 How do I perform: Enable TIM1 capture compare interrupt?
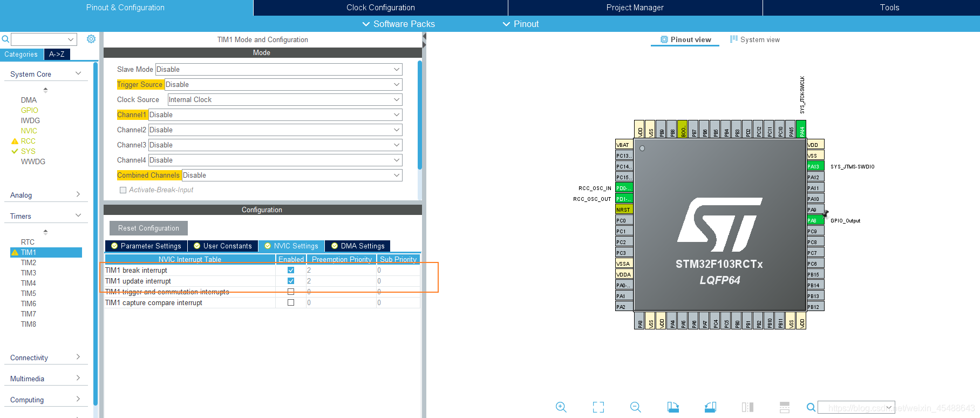tap(291, 302)
